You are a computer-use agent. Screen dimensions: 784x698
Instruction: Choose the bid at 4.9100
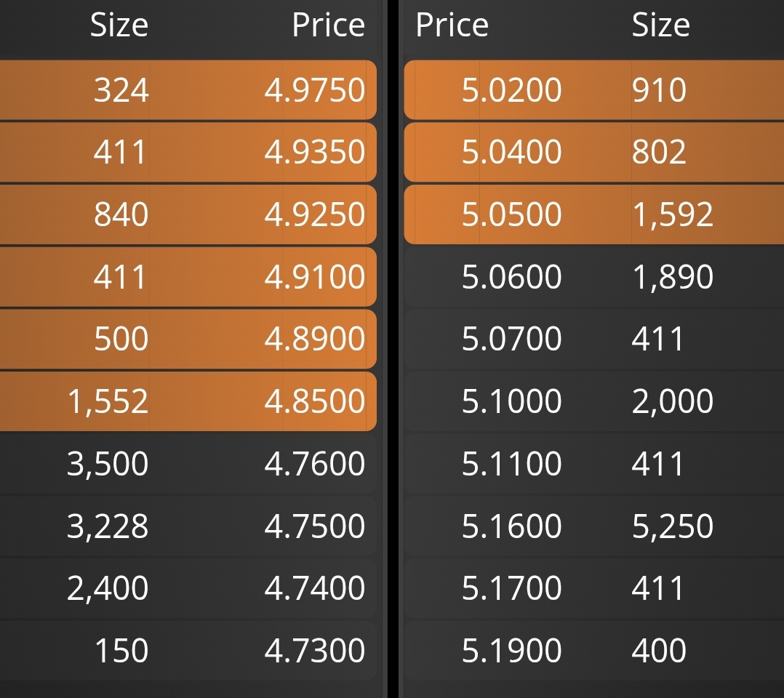pos(188,276)
